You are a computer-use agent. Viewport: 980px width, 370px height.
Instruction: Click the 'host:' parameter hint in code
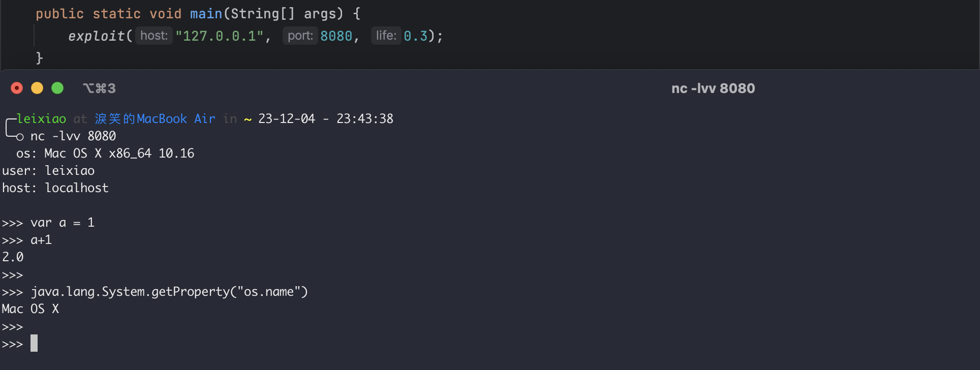(154, 36)
